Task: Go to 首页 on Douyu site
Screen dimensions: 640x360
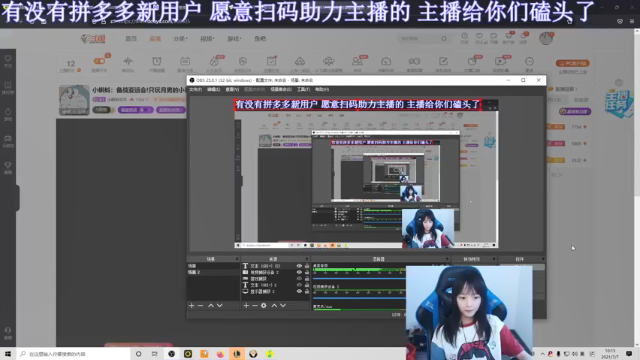Action: pyautogui.click(x=131, y=38)
